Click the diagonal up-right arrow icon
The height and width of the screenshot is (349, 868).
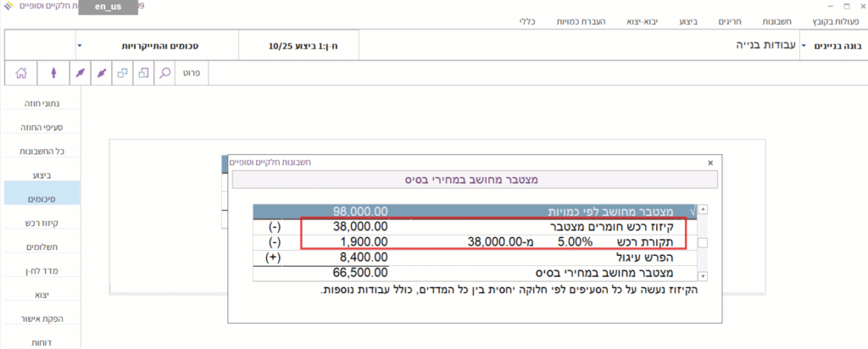click(79, 74)
